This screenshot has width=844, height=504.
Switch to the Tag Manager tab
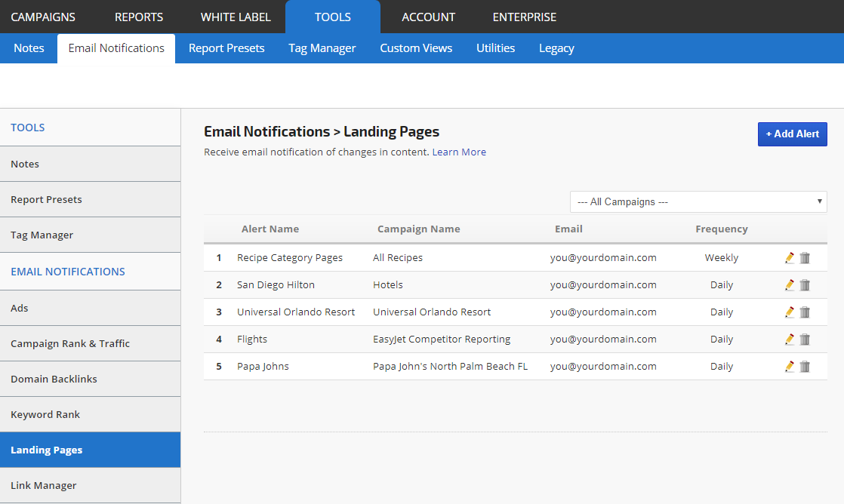tap(322, 48)
